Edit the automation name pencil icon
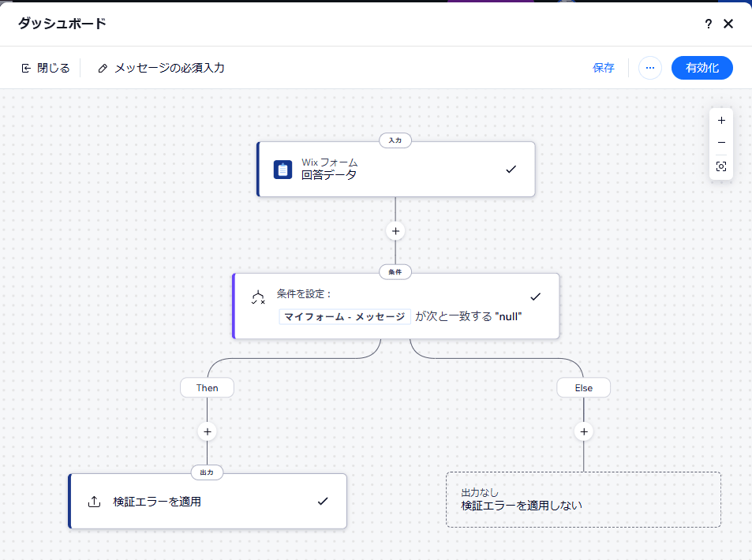The image size is (752, 560). click(x=102, y=69)
